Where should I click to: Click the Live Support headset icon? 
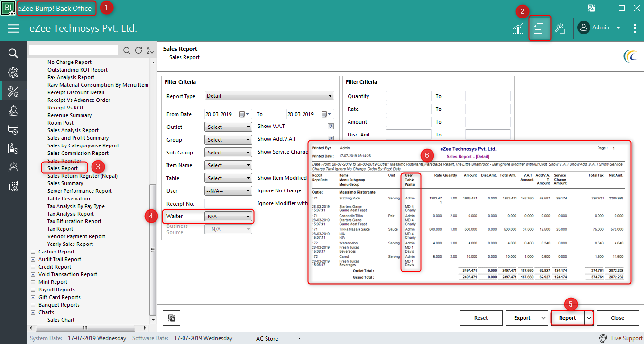click(x=603, y=338)
